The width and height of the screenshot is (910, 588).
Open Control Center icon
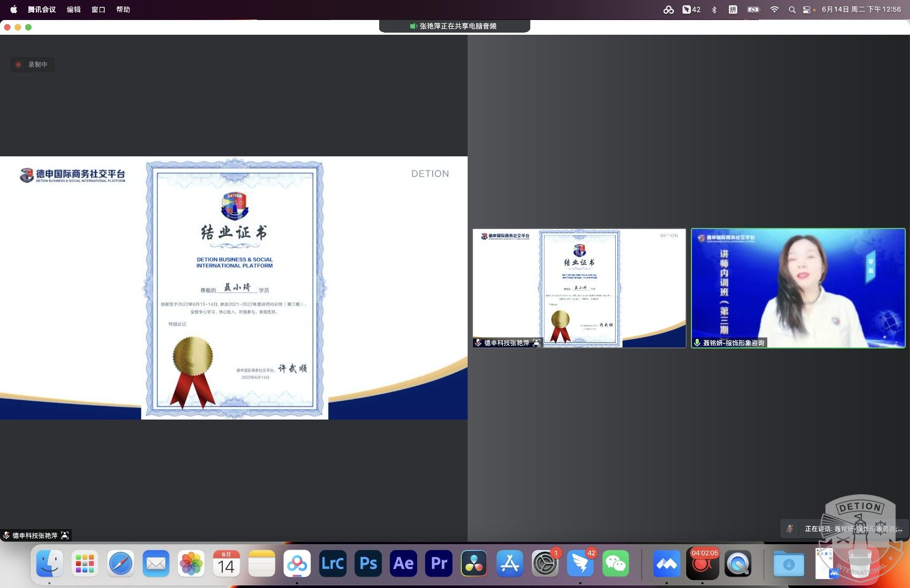(x=807, y=9)
